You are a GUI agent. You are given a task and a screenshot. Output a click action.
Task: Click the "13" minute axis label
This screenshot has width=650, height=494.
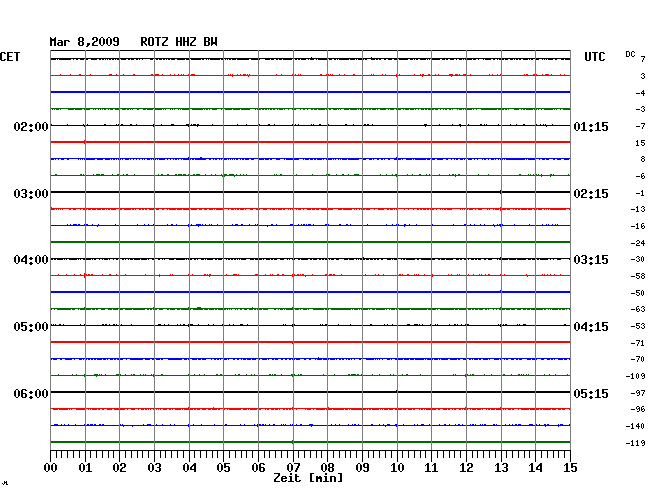(x=501, y=467)
